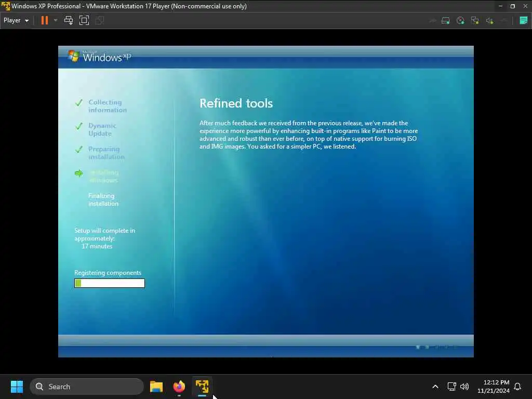Open the CD/DVD drive device icon
The image size is (532, 399).
460,21
